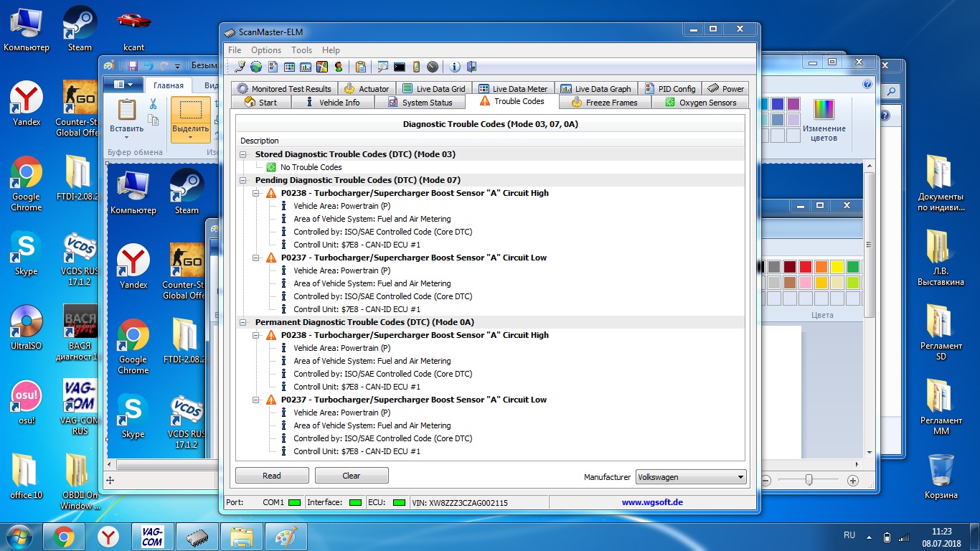Click the exit door icon in toolbar
This screenshot has width=980, height=551.
(x=471, y=67)
